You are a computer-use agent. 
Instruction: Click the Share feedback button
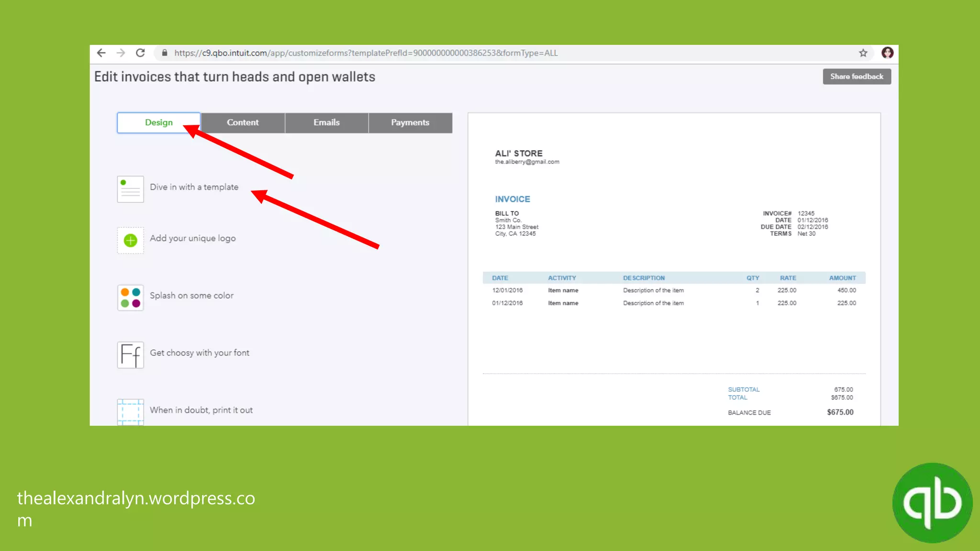coord(857,77)
